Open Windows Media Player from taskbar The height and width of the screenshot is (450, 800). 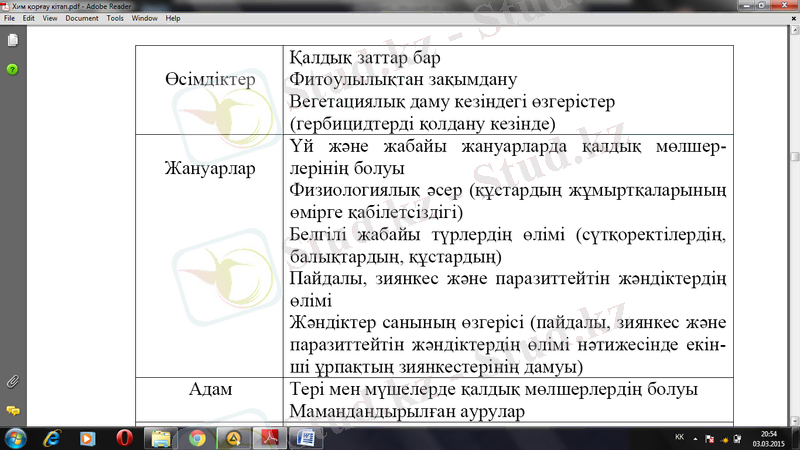pos(87,439)
